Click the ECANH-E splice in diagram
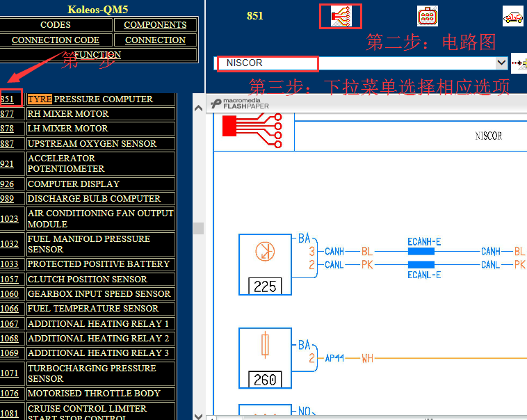527x420 pixels. pos(421,251)
